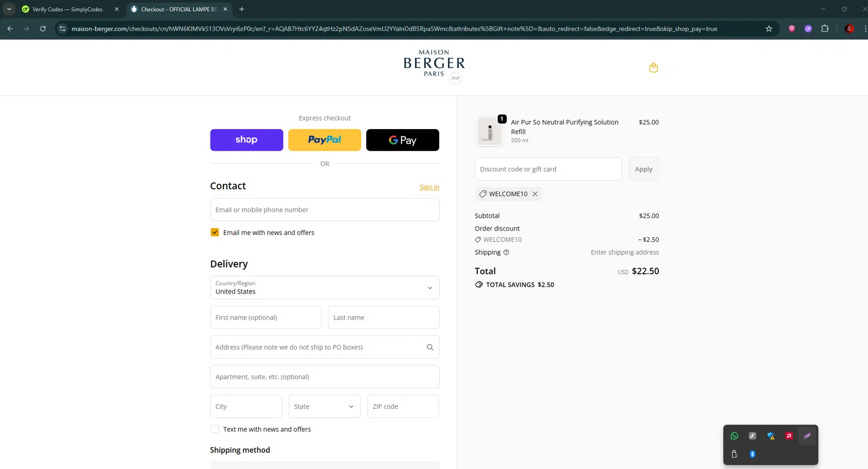The height and width of the screenshot is (469, 868).
Task: Click the WELCOME10 discount tag chip
Action: click(x=509, y=194)
